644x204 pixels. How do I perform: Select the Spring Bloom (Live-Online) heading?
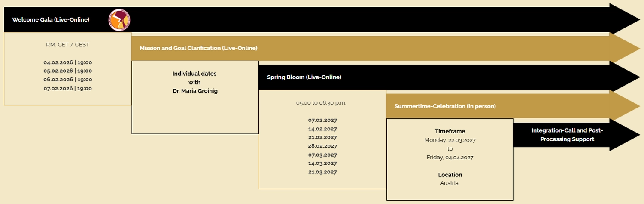coord(304,77)
